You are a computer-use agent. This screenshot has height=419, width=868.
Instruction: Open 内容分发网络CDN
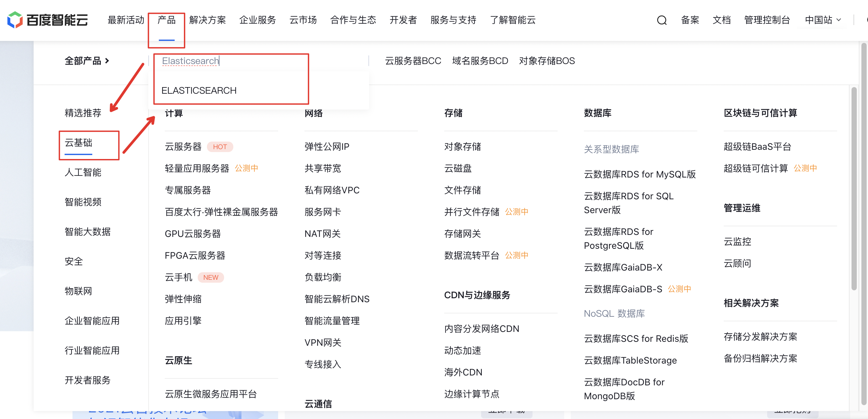coord(482,329)
